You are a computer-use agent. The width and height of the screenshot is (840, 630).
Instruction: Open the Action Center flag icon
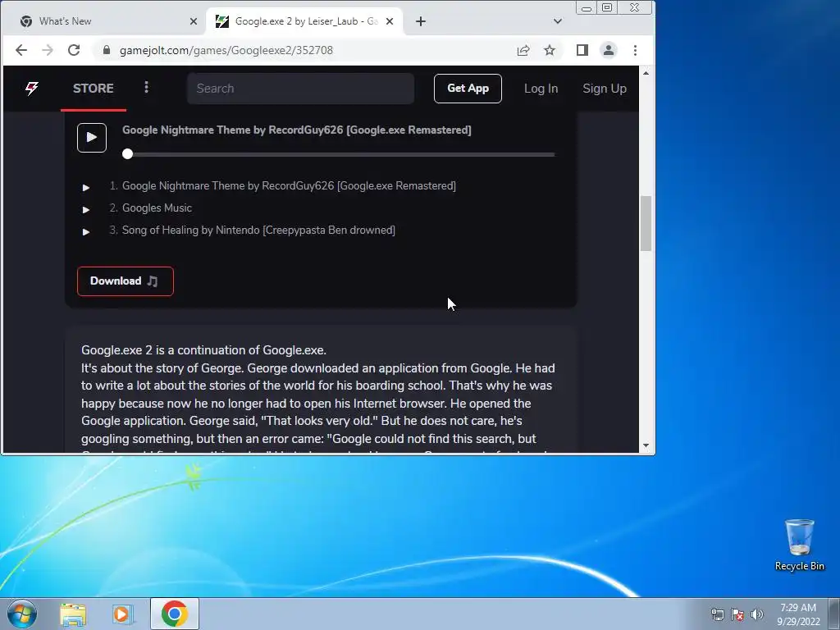(x=737, y=614)
